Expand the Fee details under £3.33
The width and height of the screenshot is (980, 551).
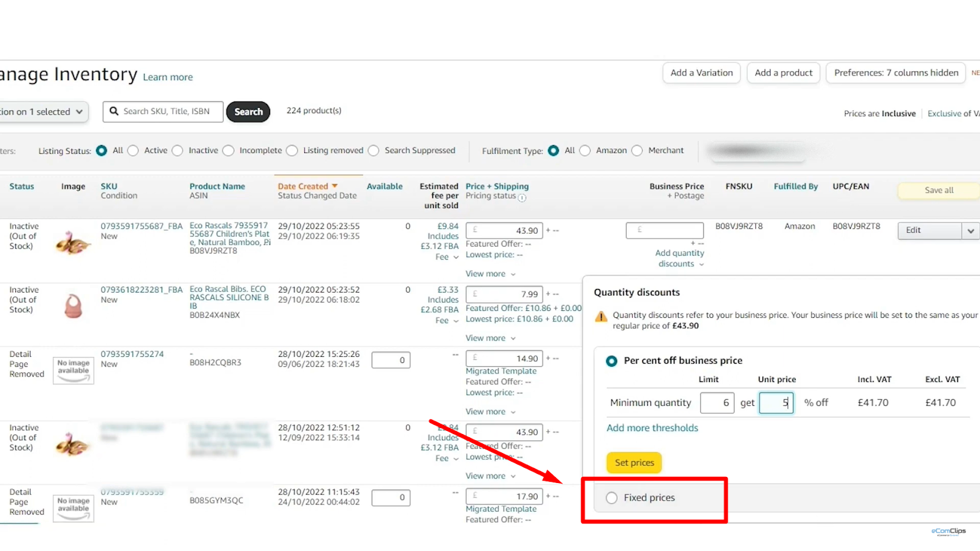point(447,321)
